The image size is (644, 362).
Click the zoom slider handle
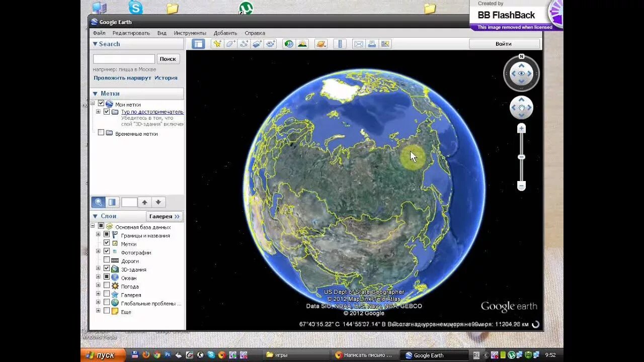[x=521, y=157]
